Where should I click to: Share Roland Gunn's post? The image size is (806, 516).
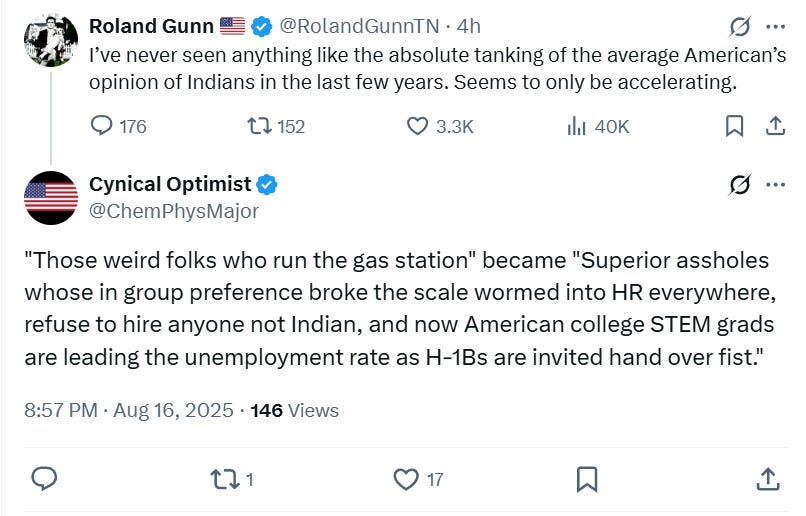tap(774, 126)
